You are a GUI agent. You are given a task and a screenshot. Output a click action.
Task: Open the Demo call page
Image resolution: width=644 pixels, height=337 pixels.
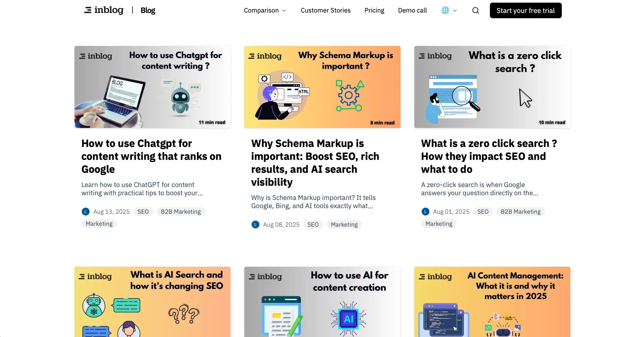412,10
